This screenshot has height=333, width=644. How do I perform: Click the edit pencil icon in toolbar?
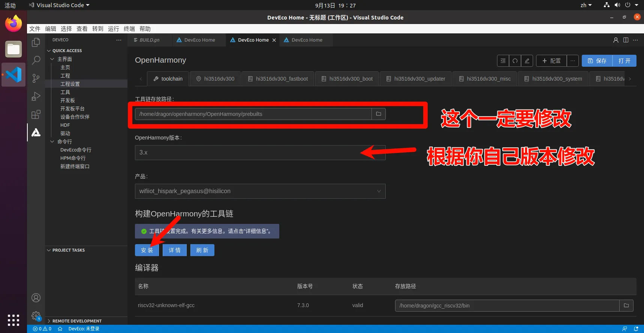(x=527, y=61)
